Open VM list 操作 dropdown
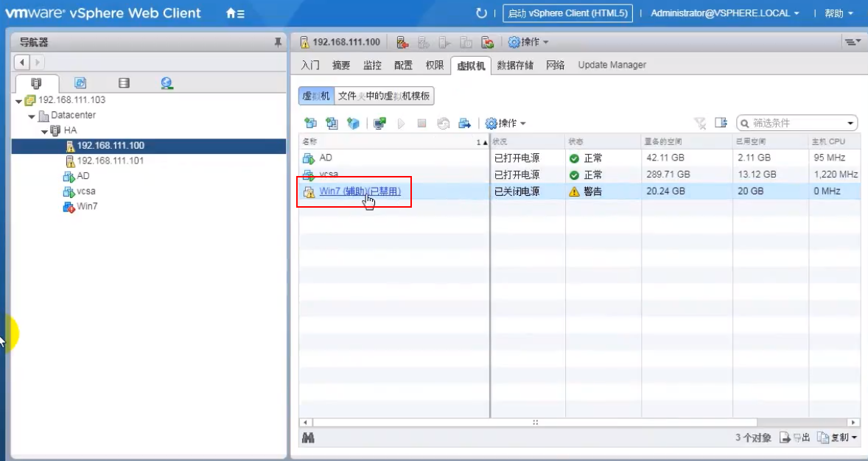868x461 pixels. [x=505, y=123]
